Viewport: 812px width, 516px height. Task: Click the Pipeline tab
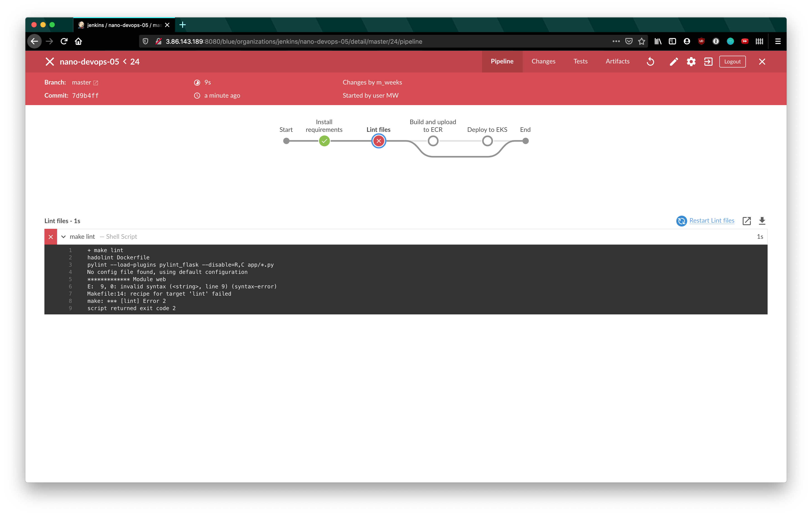coord(502,61)
